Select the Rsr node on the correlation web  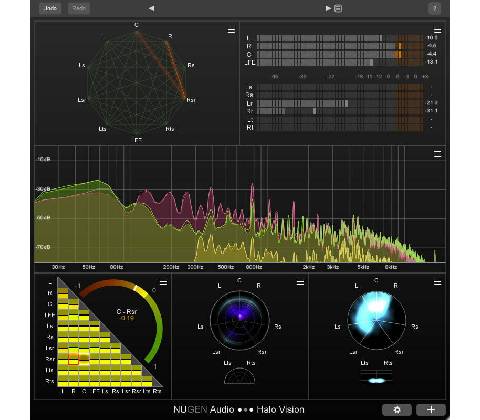pos(191,100)
